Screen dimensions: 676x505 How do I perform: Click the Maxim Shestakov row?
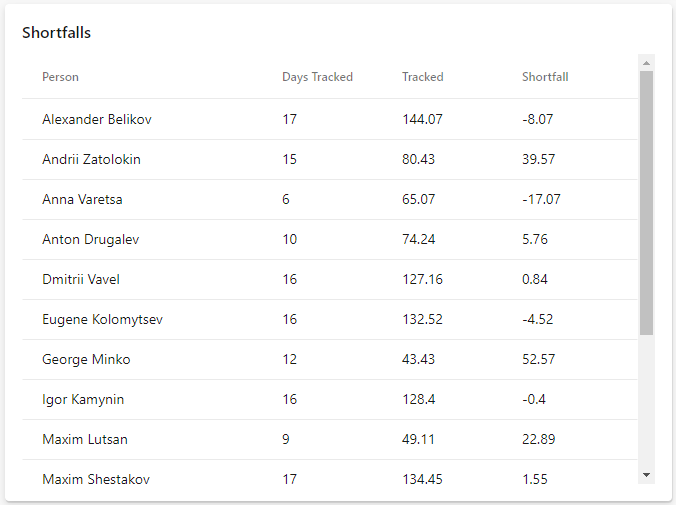pos(330,480)
